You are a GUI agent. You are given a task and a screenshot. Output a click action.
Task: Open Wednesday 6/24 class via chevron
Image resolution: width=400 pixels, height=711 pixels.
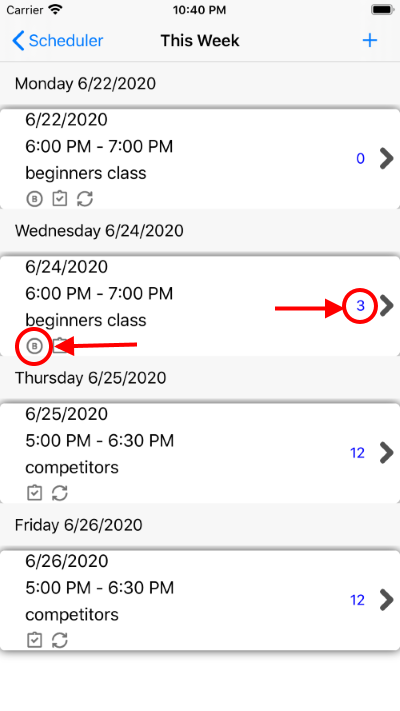[x=386, y=306]
